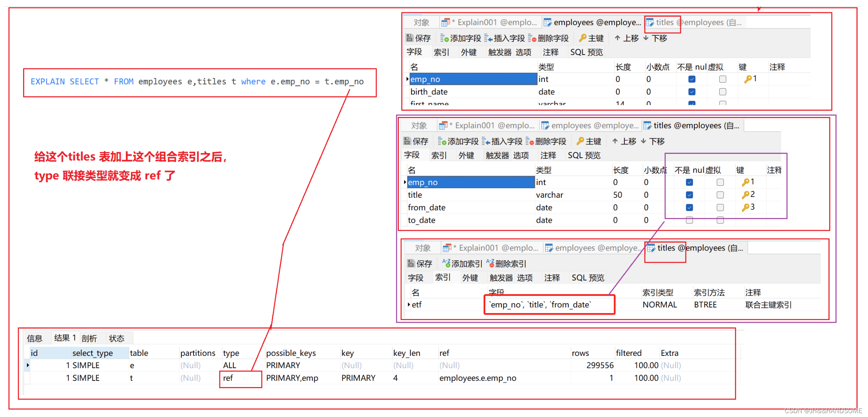Open 外键 subtab in the employees designer with birth_date row

[468, 52]
